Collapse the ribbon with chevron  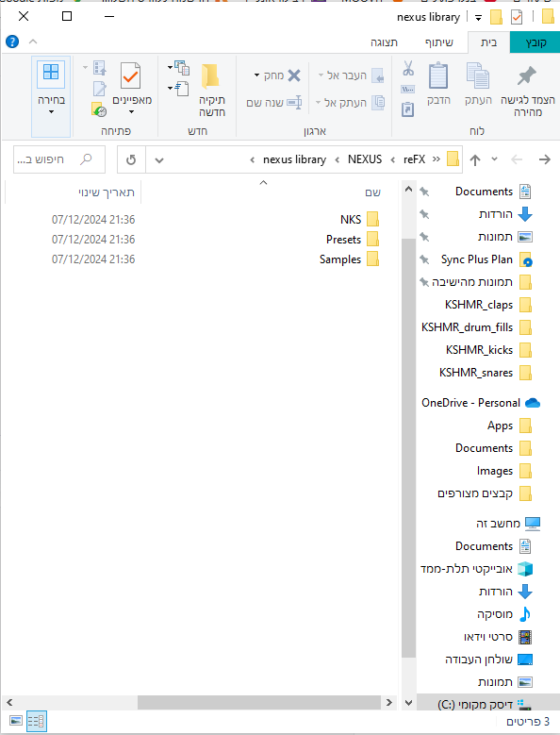point(33,42)
